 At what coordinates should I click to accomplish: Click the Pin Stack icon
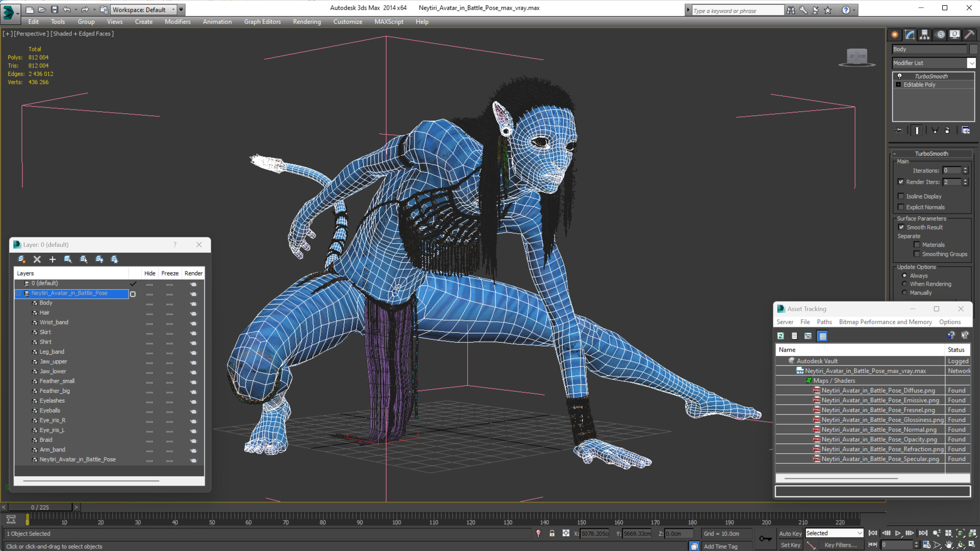pos(899,130)
